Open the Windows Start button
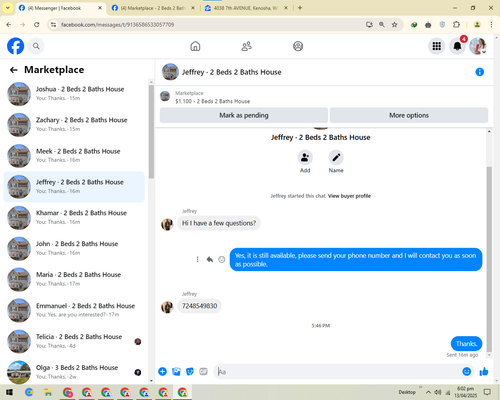This screenshot has width=500, height=400. [x=9, y=392]
